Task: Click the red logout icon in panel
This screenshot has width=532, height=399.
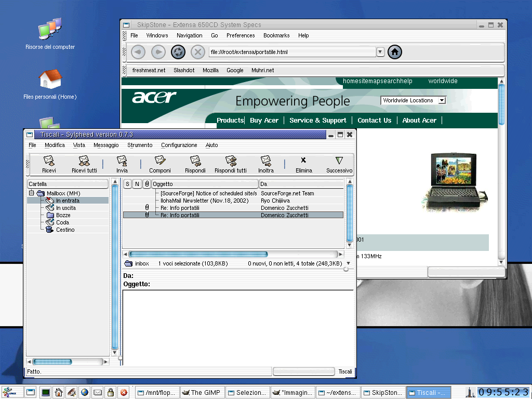Action: coord(124,393)
